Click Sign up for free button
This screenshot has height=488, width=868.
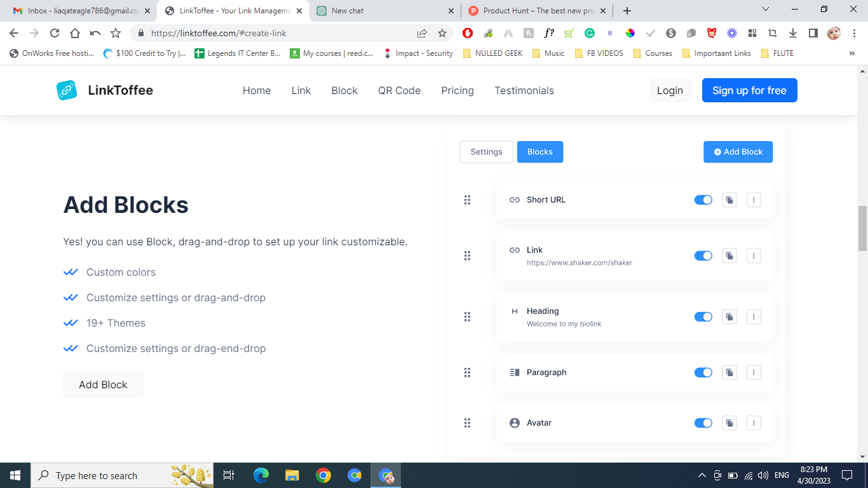(x=749, y=90)
